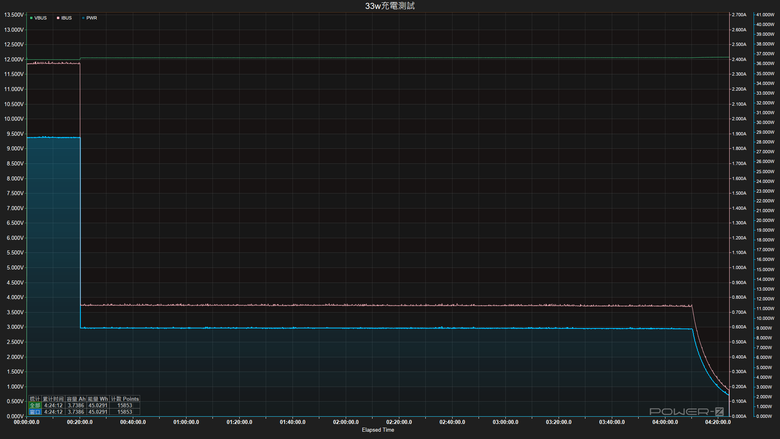Click 45.0291 in the 窗口 row
The width and height of the screenshot is (780, 439).
pyautogui.click(x=98, y=412)
